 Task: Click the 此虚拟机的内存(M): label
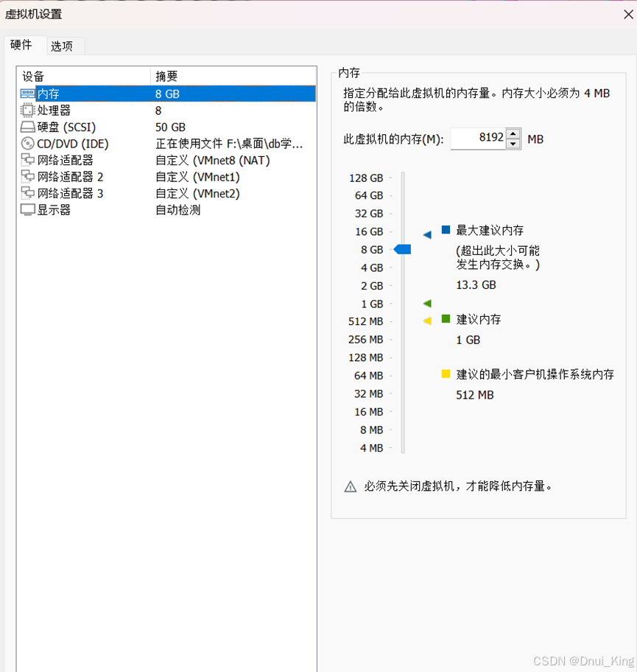[393, 139]
